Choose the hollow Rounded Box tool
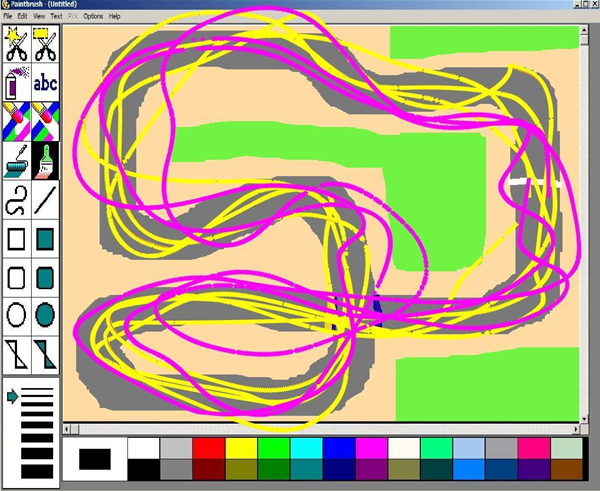This screenshot has height=491, width=600. click(15, 276)
